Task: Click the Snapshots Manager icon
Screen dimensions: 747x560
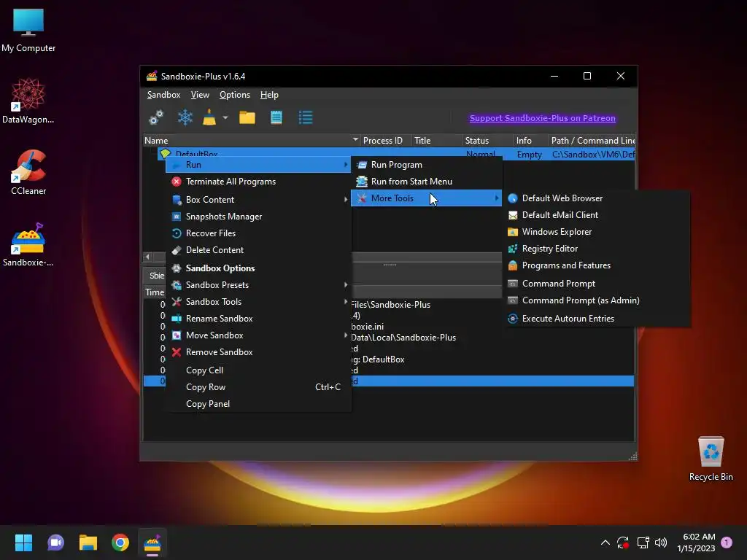Action: click(x=177, y=217)
